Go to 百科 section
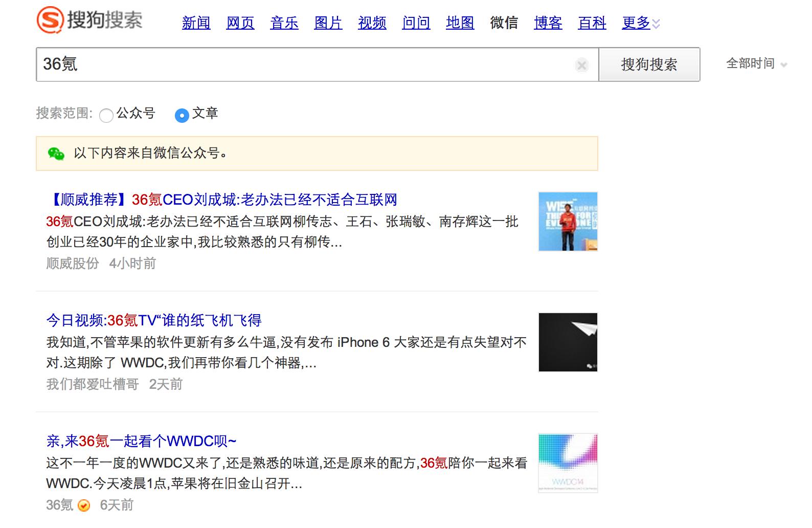The image size is (812, 528). 592,23
